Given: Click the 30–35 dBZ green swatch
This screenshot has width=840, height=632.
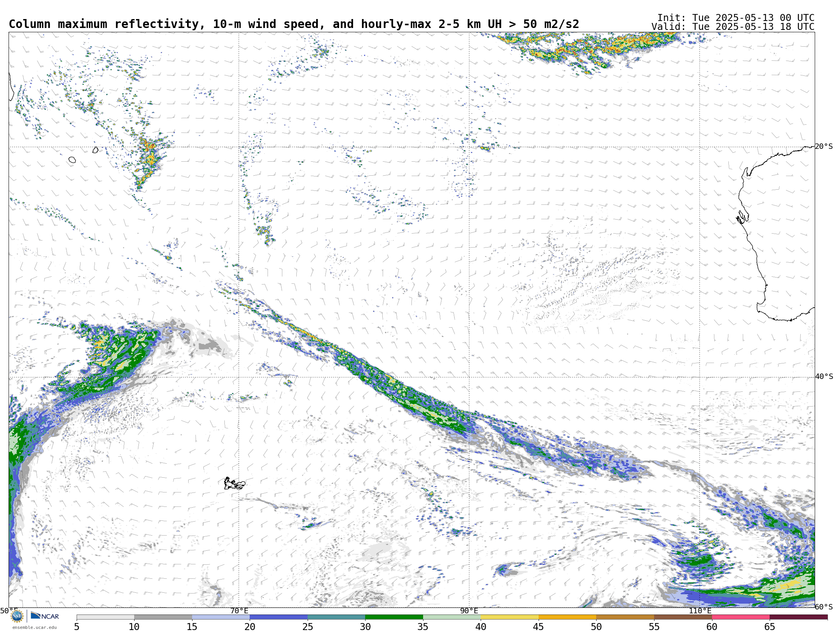Looking at the screenshot, I should 394,617.
